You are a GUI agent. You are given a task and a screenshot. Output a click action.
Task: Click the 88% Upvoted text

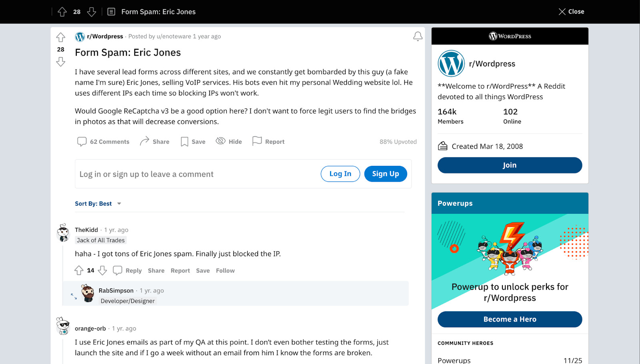(398, 141)
